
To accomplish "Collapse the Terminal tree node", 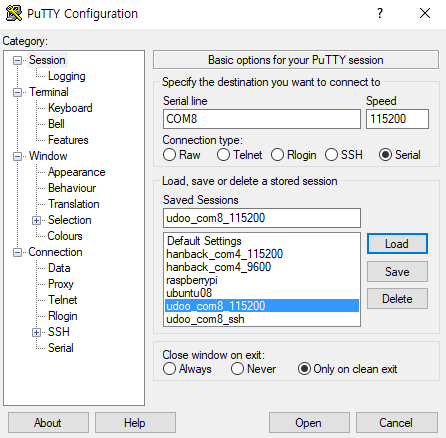I will point(17,92).
